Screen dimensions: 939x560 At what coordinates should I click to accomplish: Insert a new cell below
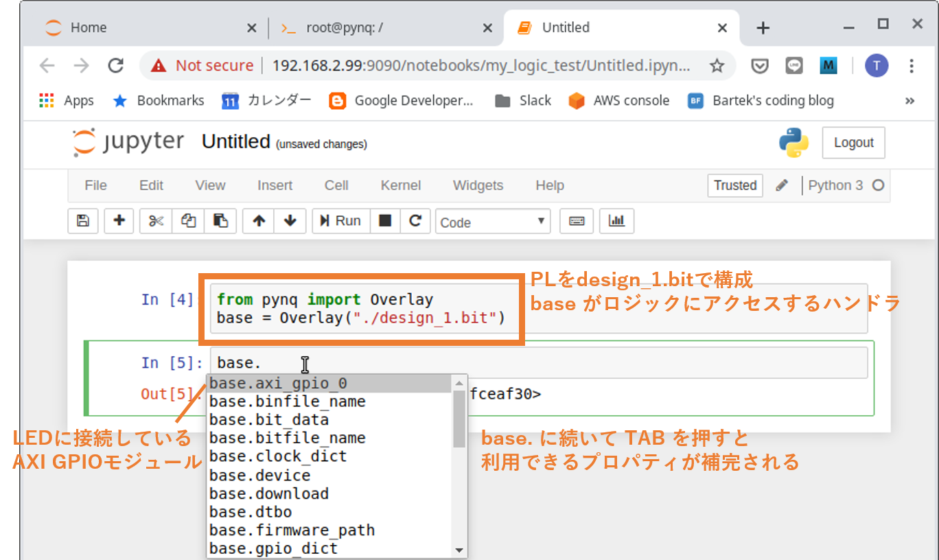point(118,221)
